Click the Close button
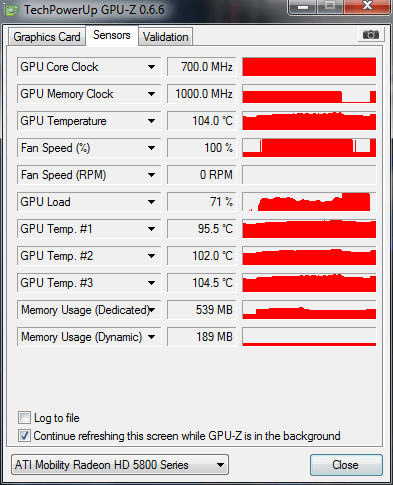This screenshot has width=393, height=485. (346, 465)
